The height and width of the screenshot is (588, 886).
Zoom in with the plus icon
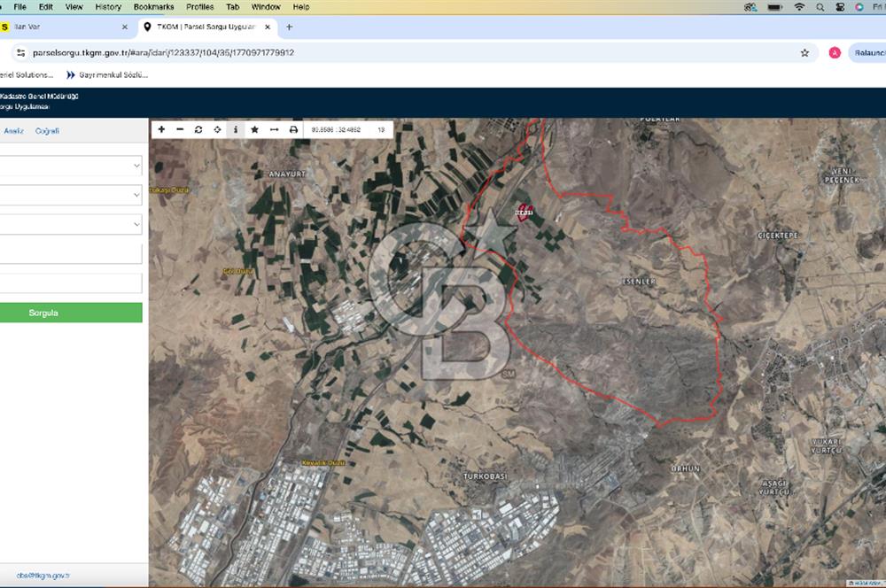[x=161, y=129]
